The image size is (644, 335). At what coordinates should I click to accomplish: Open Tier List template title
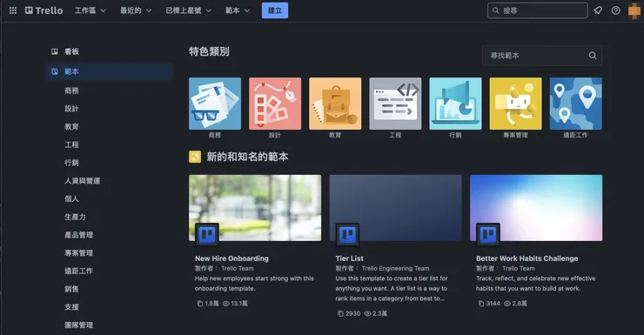[x=350, y=258]
